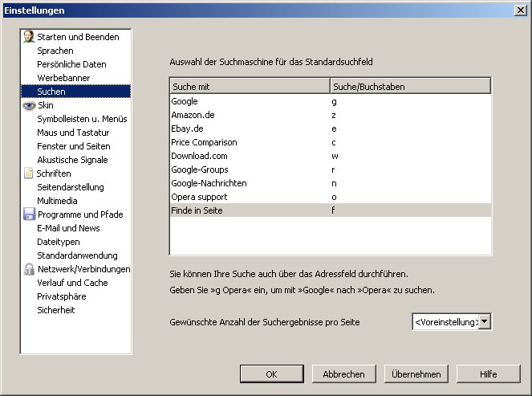532x396 pixels.
Task: Select the highlighted Suchen entry
Action: click(75, 92)
